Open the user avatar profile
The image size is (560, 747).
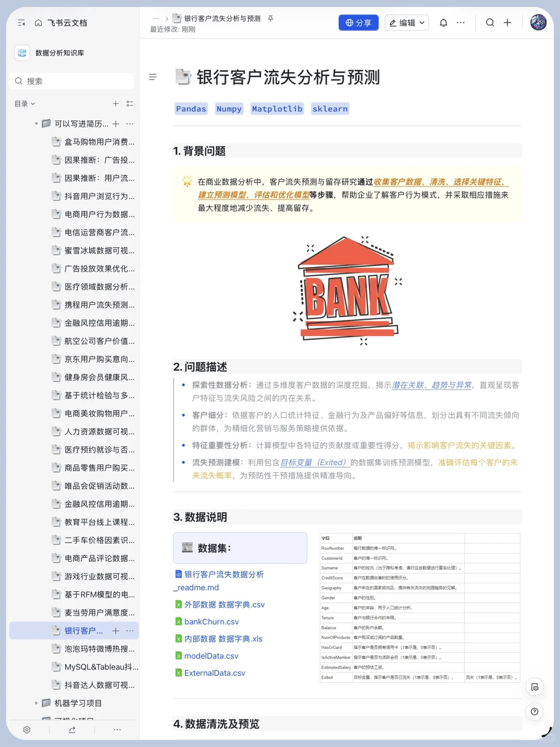538,22
